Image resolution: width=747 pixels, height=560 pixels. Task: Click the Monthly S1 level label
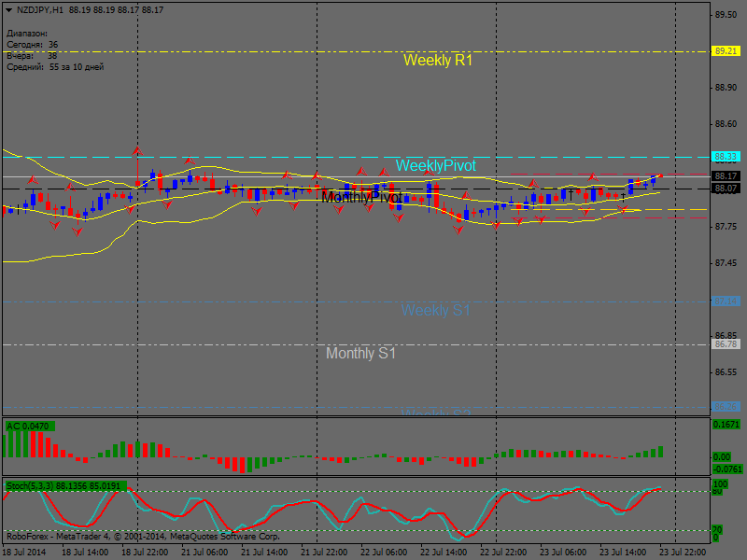click(x=360, y=354)
